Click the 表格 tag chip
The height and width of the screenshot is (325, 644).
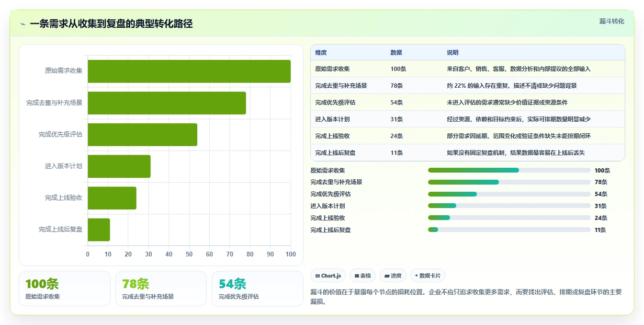tap(363, 276)
